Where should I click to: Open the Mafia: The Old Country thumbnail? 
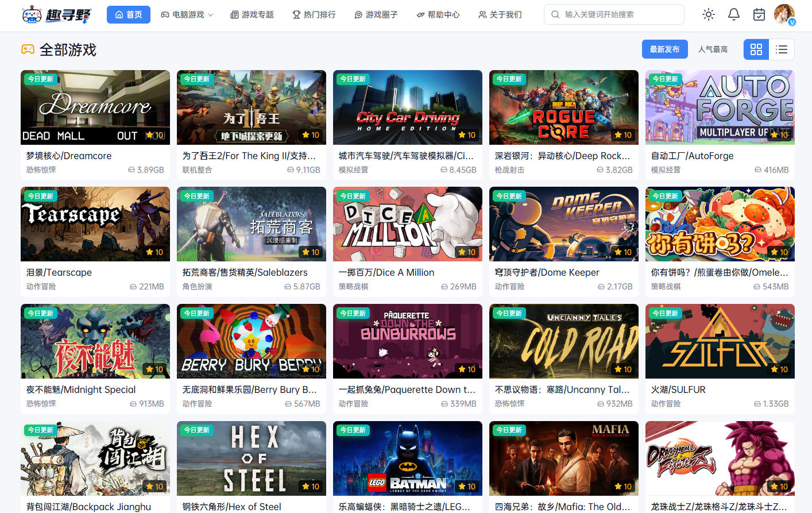click(564, 458)
